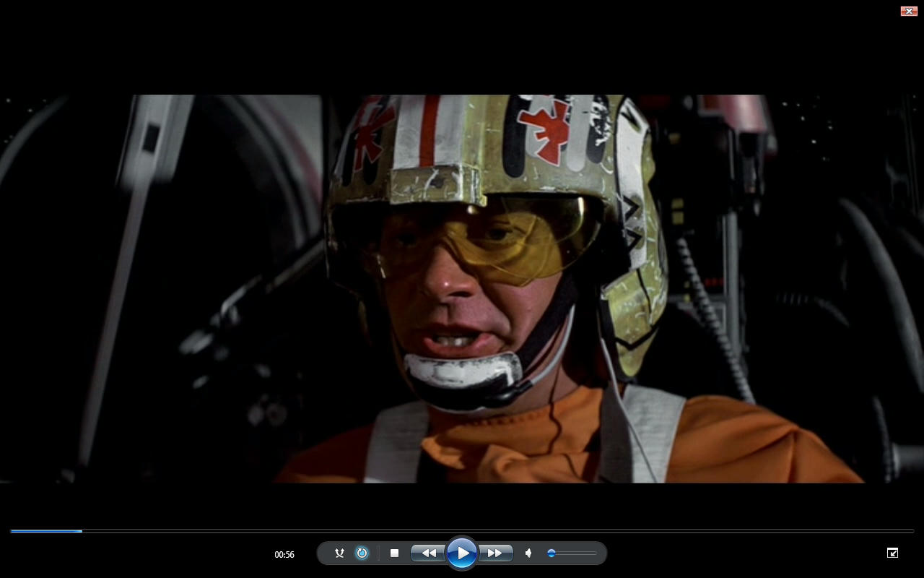Mute the audio with speaker icon
The height and width of the screenshot is (578, 924).
click(x=528, y=553)
